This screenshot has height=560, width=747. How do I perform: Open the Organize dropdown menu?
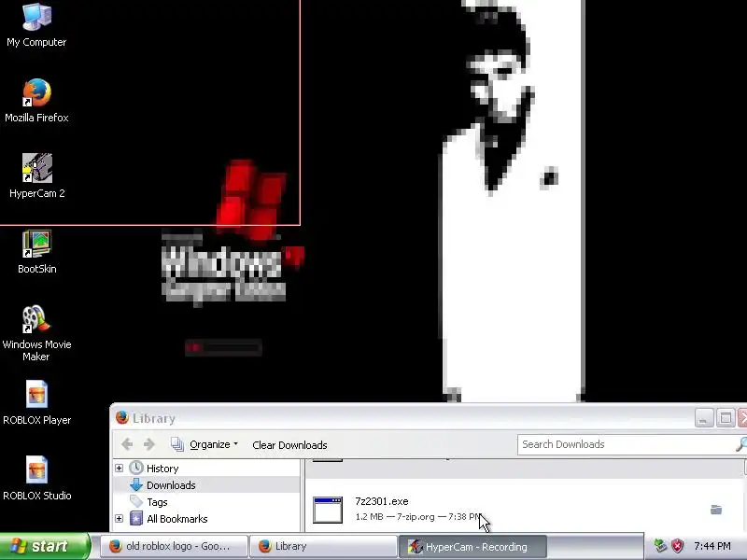tap(204, 444)
